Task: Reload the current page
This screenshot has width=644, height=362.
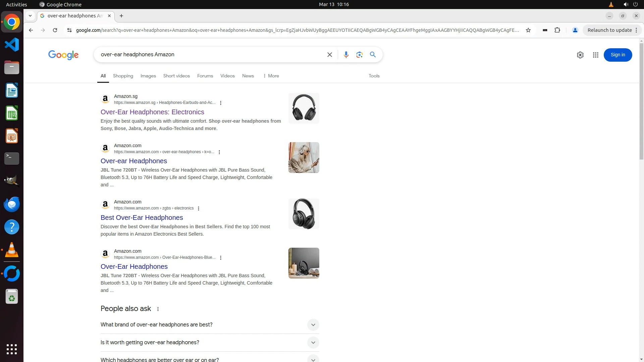Action: tap(55, 30)
